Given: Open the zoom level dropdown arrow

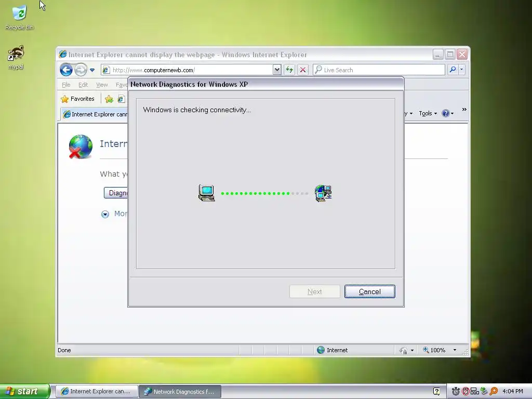Looking at the screenshot, I should 455,350.
